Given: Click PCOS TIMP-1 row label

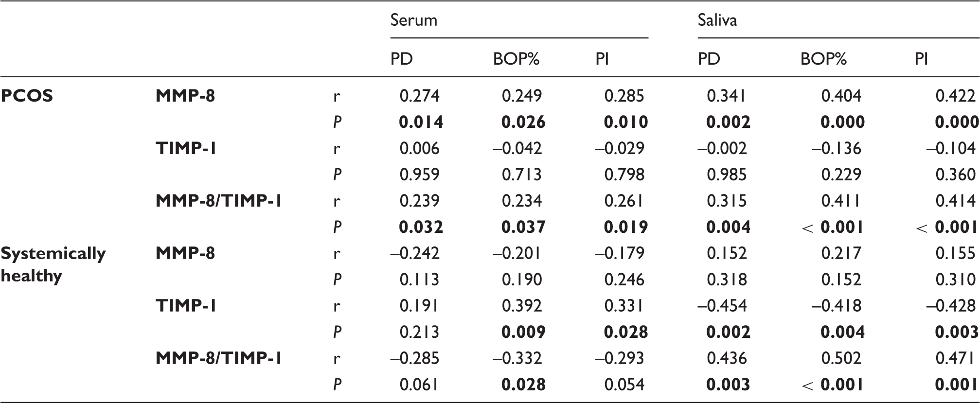Looking at the screenshot, I should click(186, 148).
